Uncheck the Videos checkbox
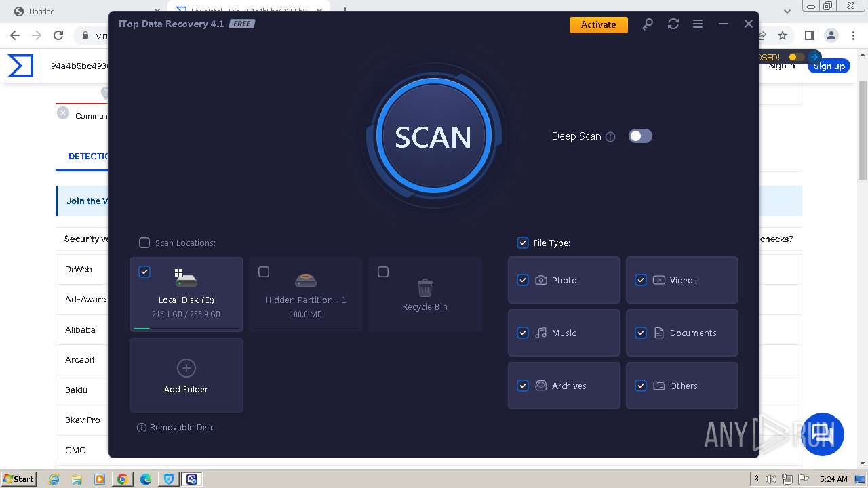This screenshot has width=868, height=488. coord(641,280)
